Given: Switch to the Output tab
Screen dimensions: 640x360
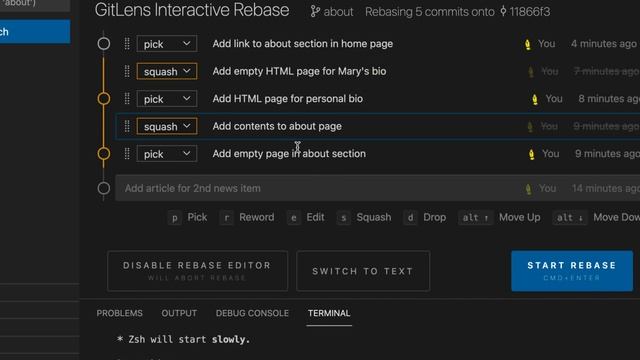Looking at the screenshot, I should point(179,313).
